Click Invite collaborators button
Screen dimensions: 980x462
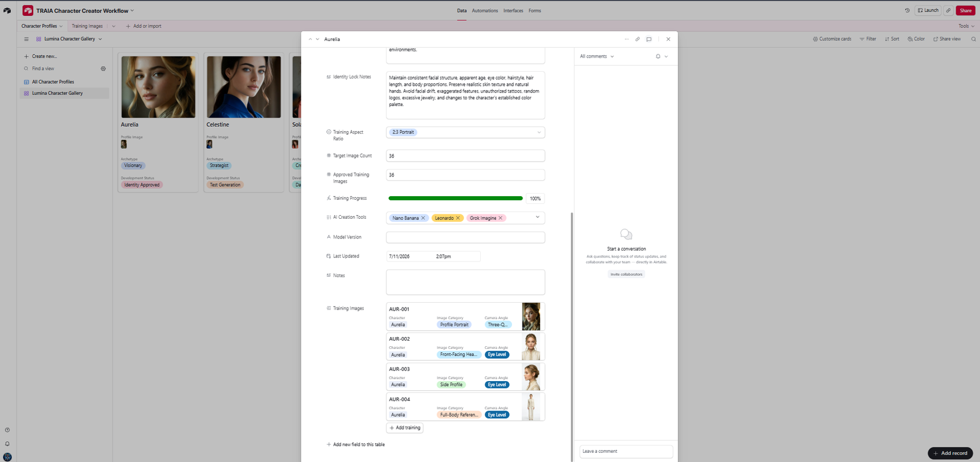coord(627,275)
